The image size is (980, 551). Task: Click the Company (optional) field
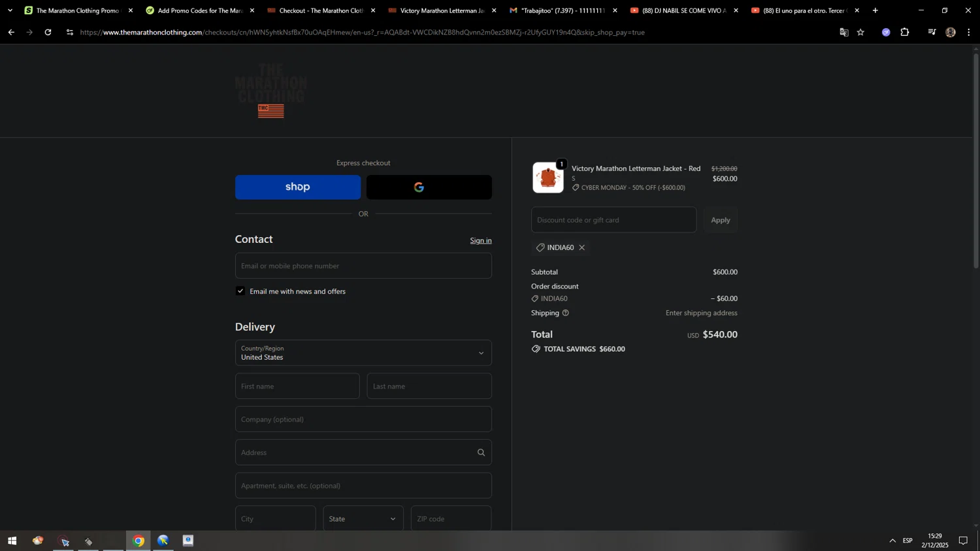363,419
